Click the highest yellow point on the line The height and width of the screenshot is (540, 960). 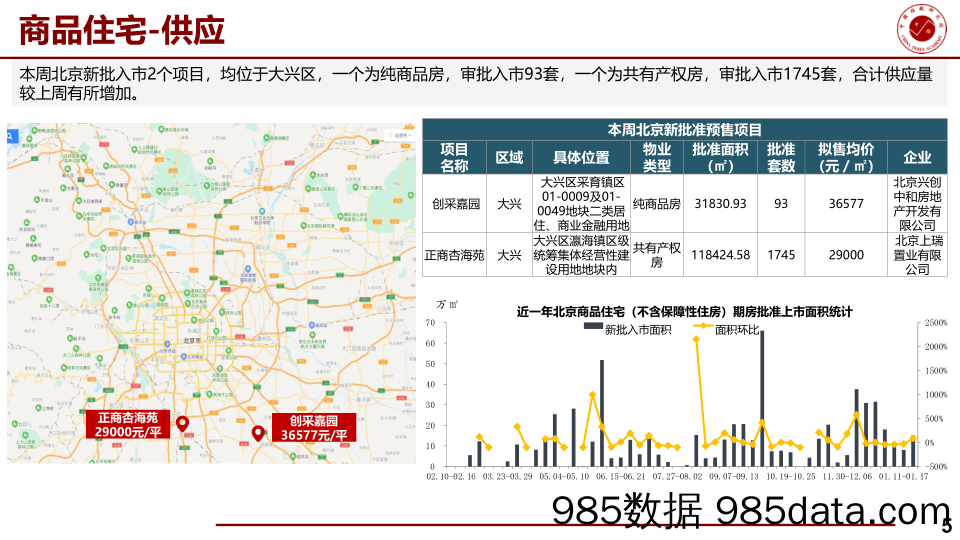[696, 339]
